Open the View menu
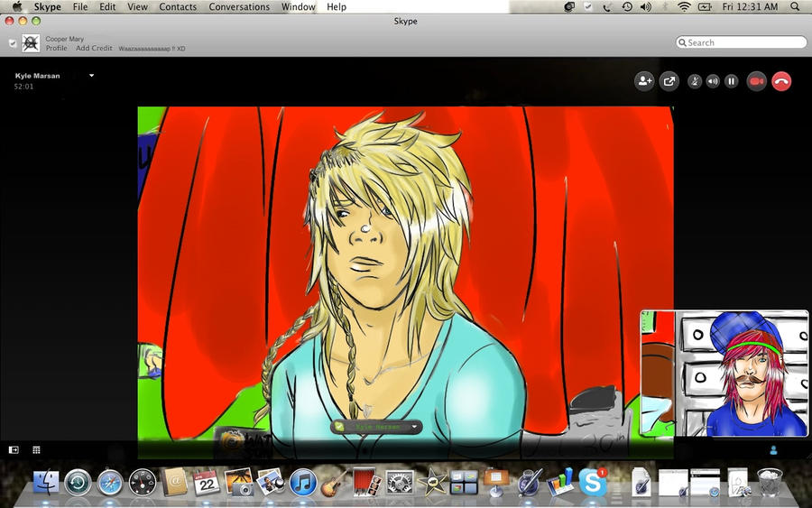 point(137,6)
